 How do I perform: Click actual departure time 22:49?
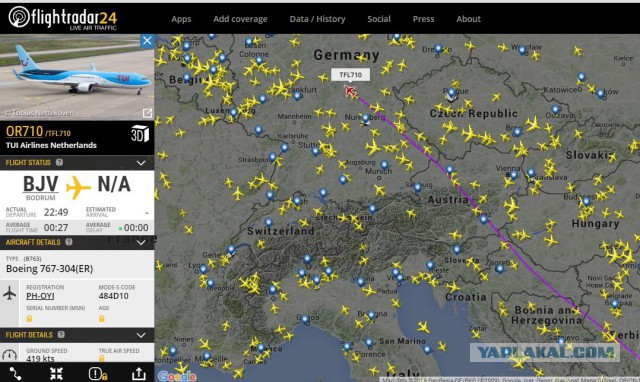(56, 212)
